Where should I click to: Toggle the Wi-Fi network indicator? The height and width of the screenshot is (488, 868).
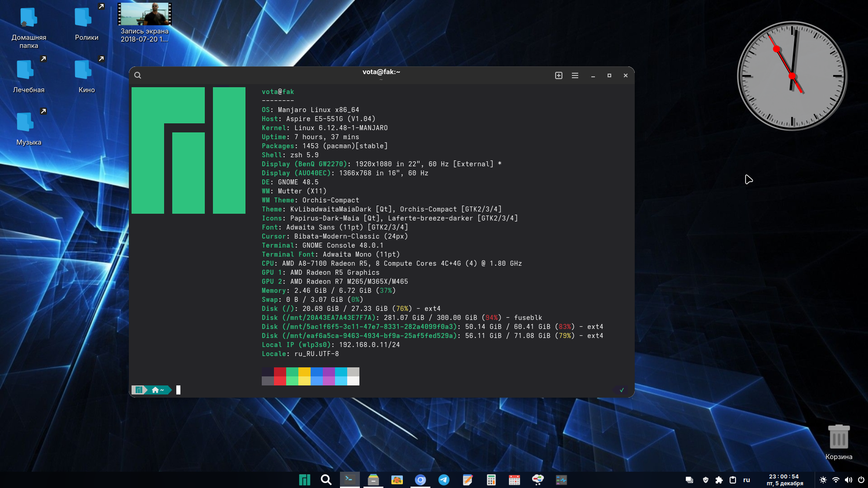coord(836,480)
